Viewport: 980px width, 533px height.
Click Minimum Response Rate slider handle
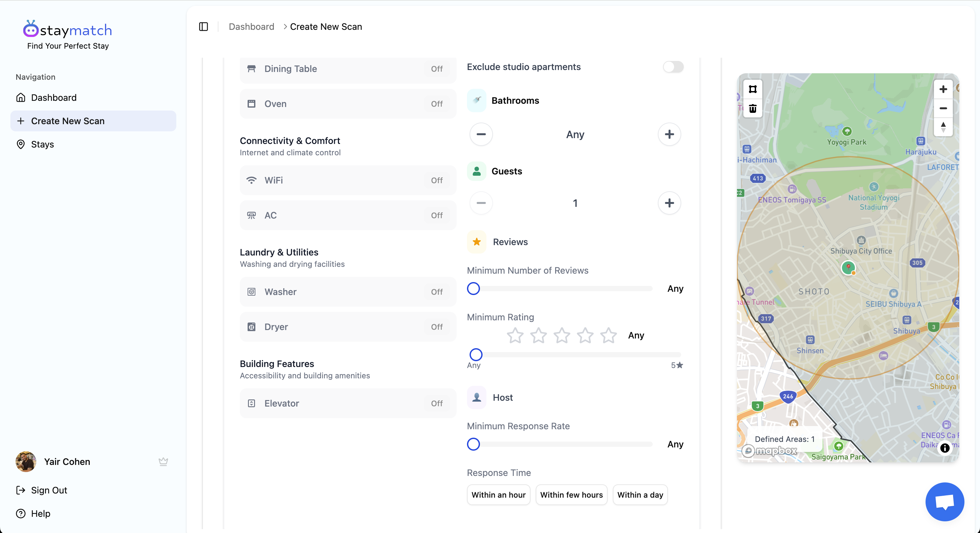click(473, 444)
